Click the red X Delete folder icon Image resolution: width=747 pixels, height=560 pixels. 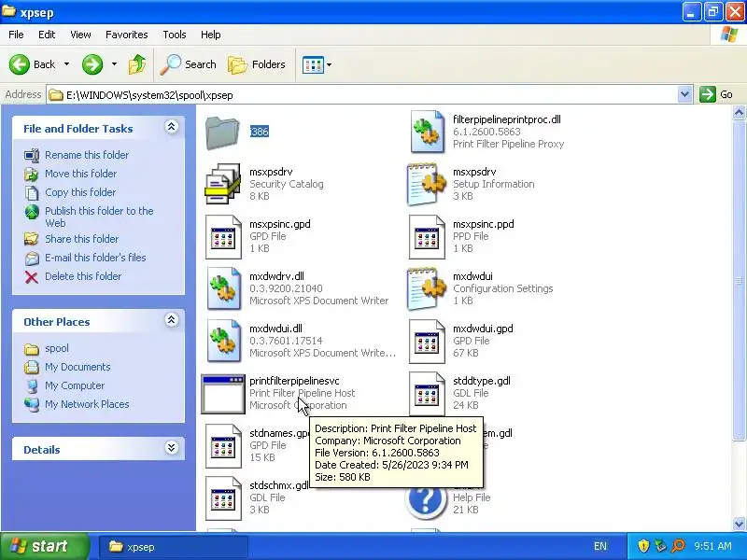(32, 276)
